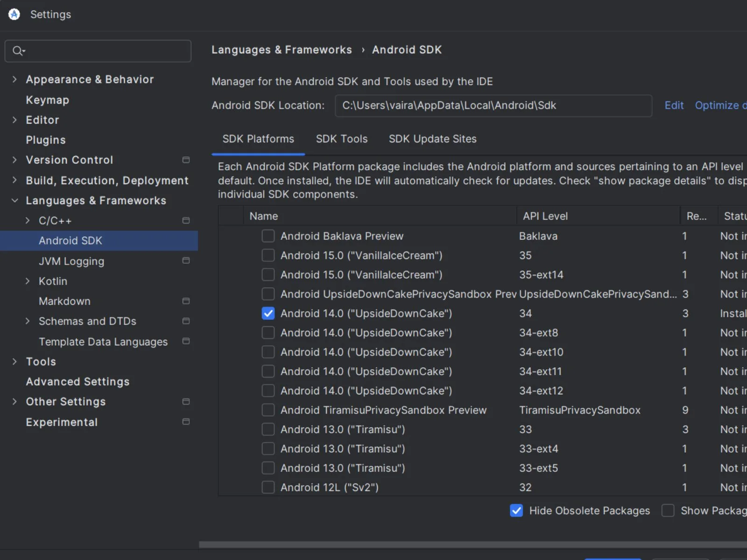Check the Android Baklava Preview checkbox

[268, 236]
